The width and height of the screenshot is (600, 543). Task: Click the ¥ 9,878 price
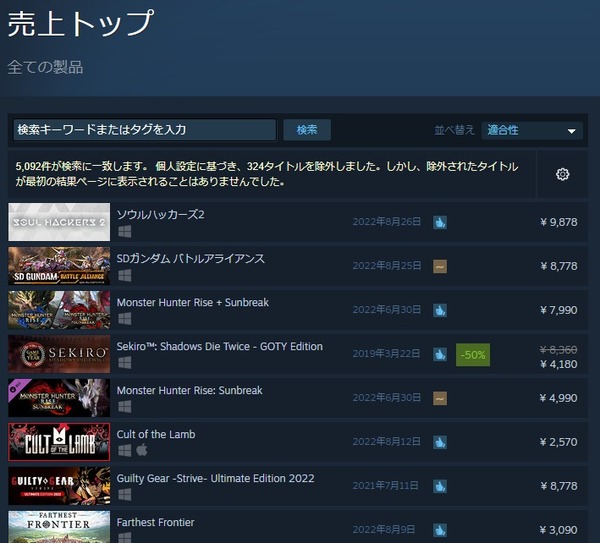pos(559,222)
